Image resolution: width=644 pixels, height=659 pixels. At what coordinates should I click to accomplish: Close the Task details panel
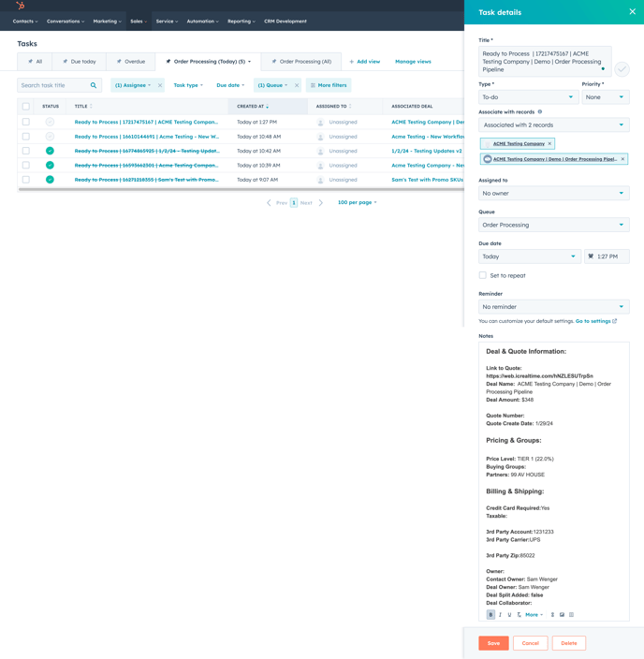pos(632,12)
